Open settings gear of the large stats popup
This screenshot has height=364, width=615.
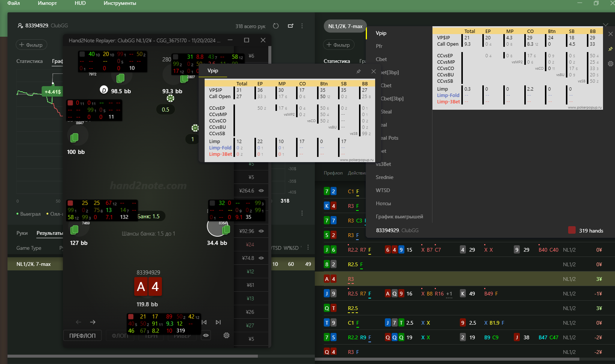(x=611, y=64)
